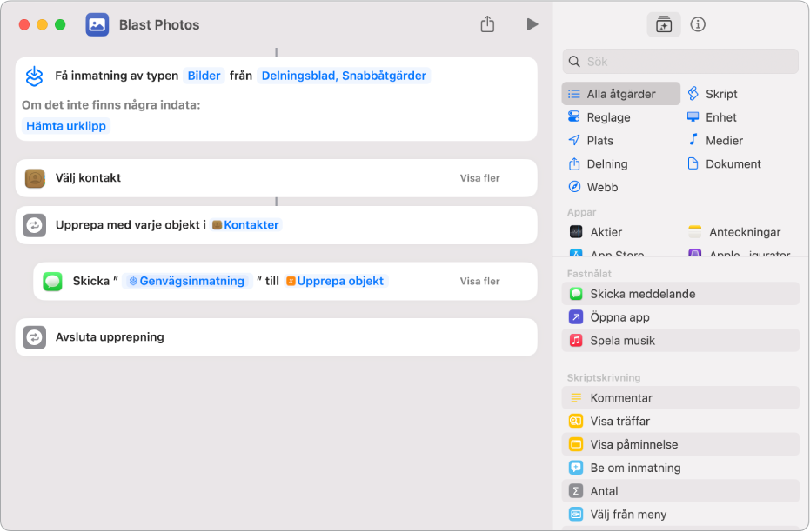Click the Visa träffar label
The width and height of the screenshot is (810, 532).
pyautogui.click(x=619, y=421)
